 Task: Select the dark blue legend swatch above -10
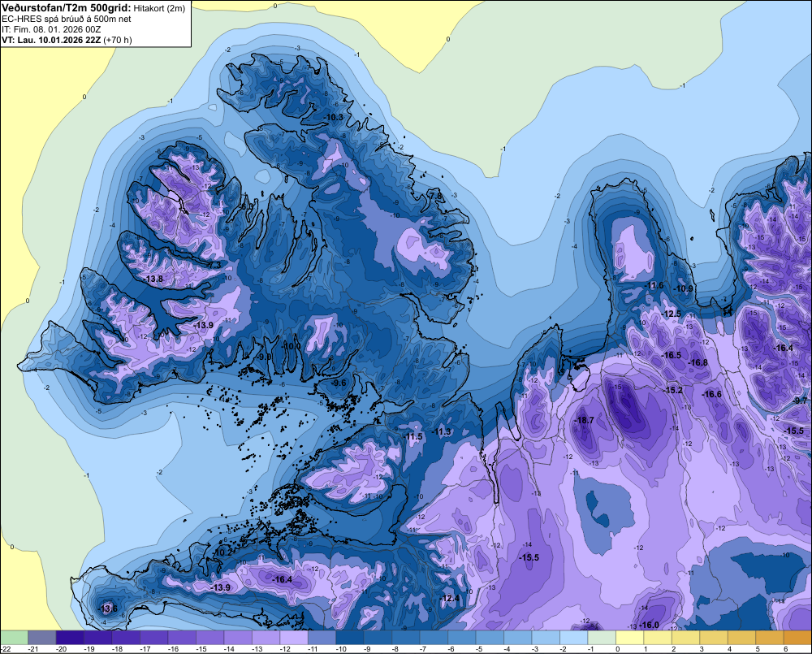(x=349, y=638)
